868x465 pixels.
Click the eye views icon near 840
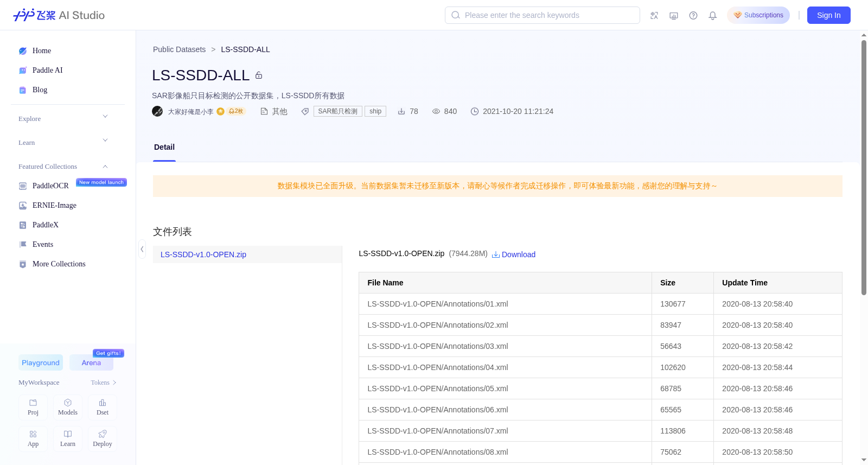pyautogui.click(x=436, y=111)
